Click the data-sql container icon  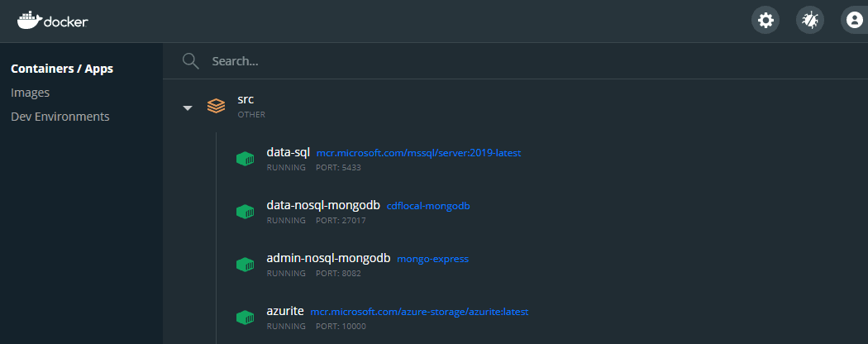click(x=245, y=159)
